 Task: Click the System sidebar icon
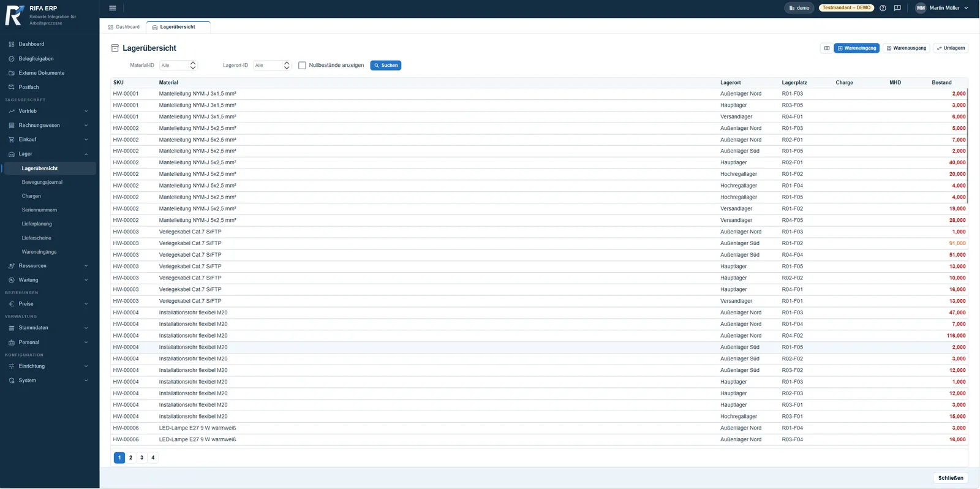pos(11,381)
